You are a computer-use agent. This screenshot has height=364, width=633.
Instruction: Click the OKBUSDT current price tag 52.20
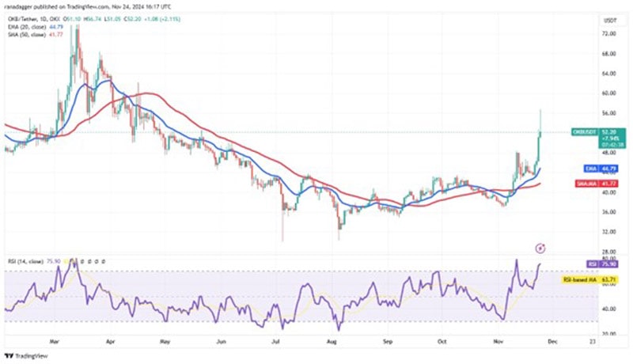599,138
